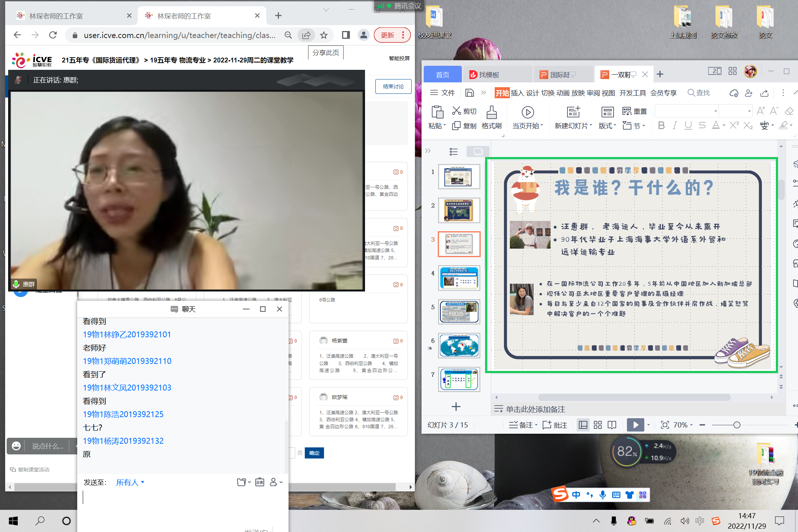
Task: Click the Reset (重置) slide icon
Action: tap(627, 111)
